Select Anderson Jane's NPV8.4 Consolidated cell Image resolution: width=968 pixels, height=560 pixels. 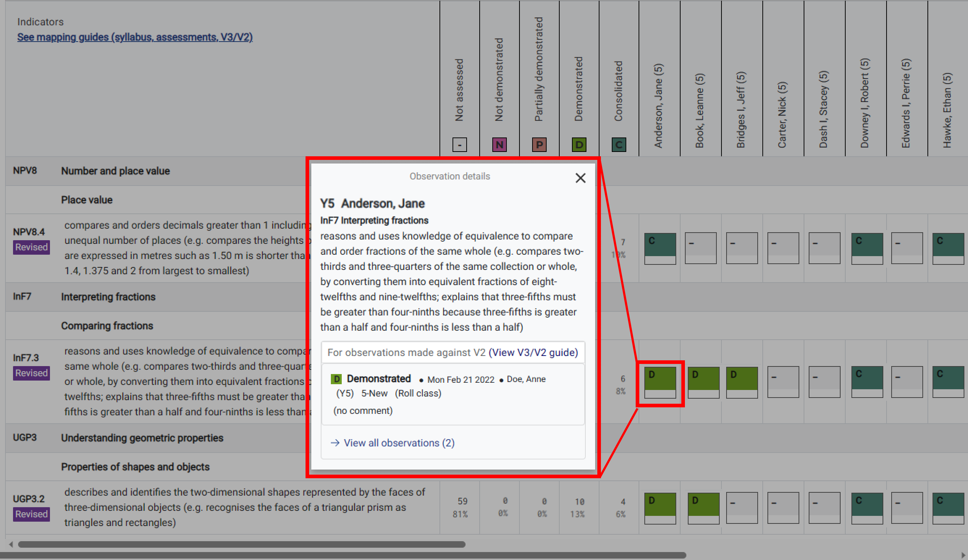[x=660, y=248]
